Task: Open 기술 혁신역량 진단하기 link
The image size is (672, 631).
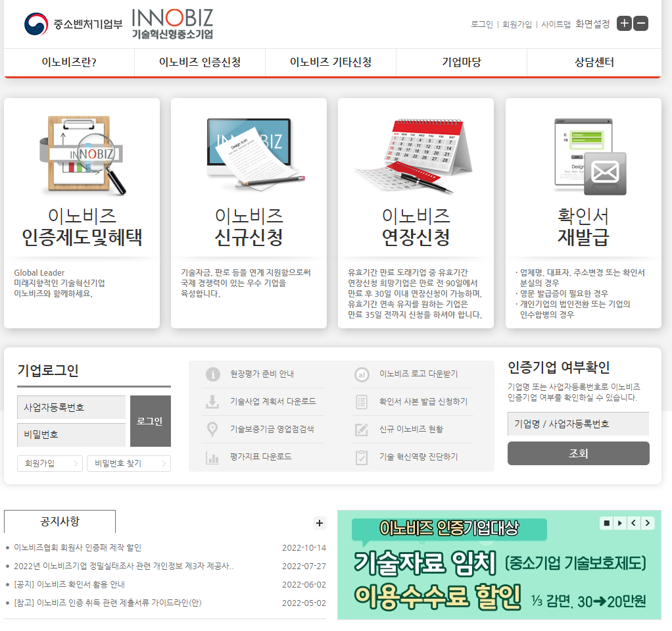Action: tap(418, 457)
